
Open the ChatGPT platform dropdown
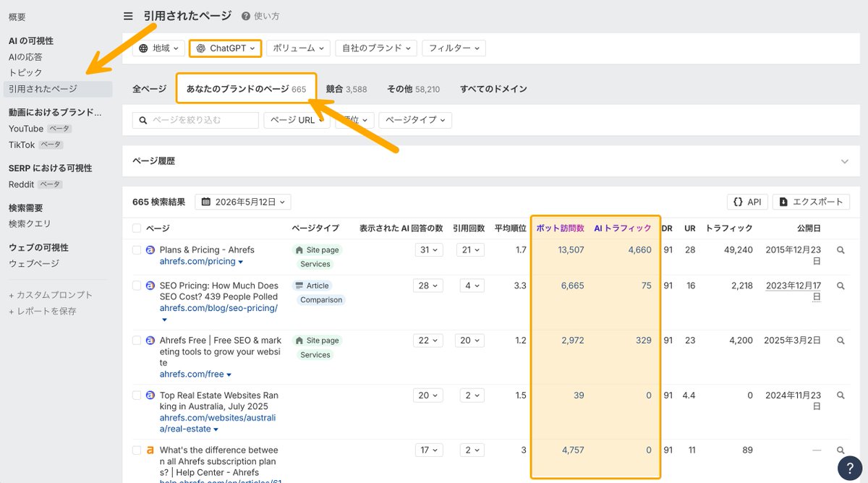226,48
